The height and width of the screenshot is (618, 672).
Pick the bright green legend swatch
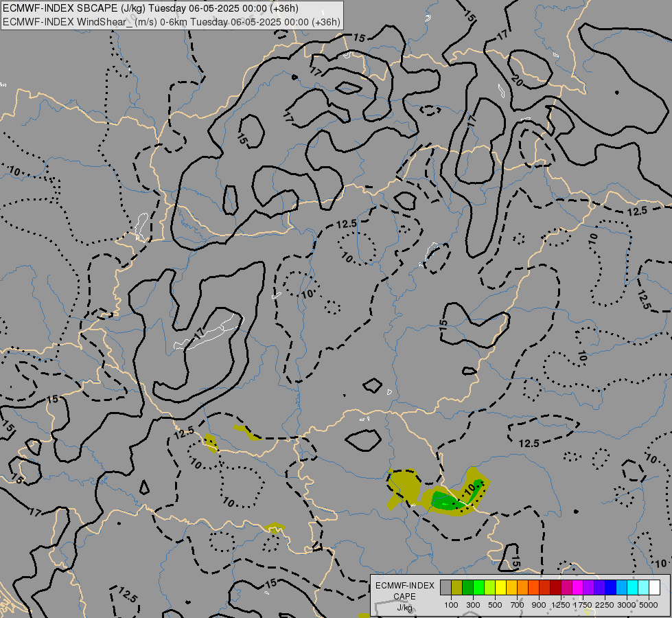[x=478, y=588]
